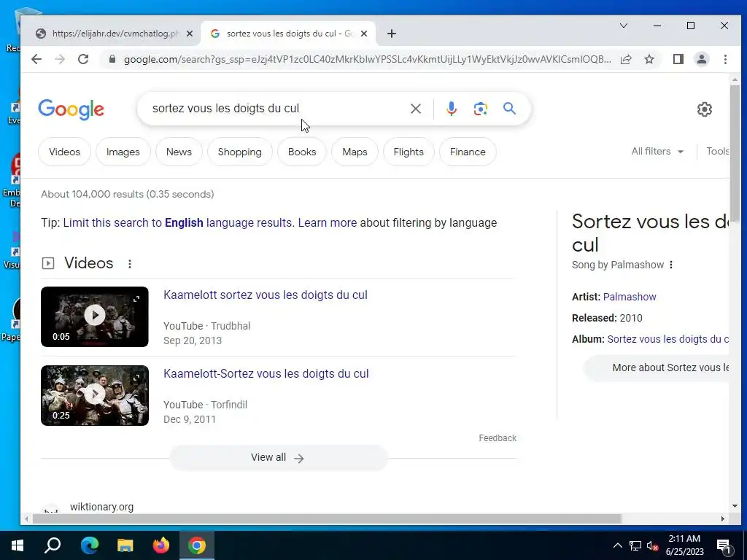The image size is (747, 560).
Task: Click into the Google search input
Action: coord(276,109)
